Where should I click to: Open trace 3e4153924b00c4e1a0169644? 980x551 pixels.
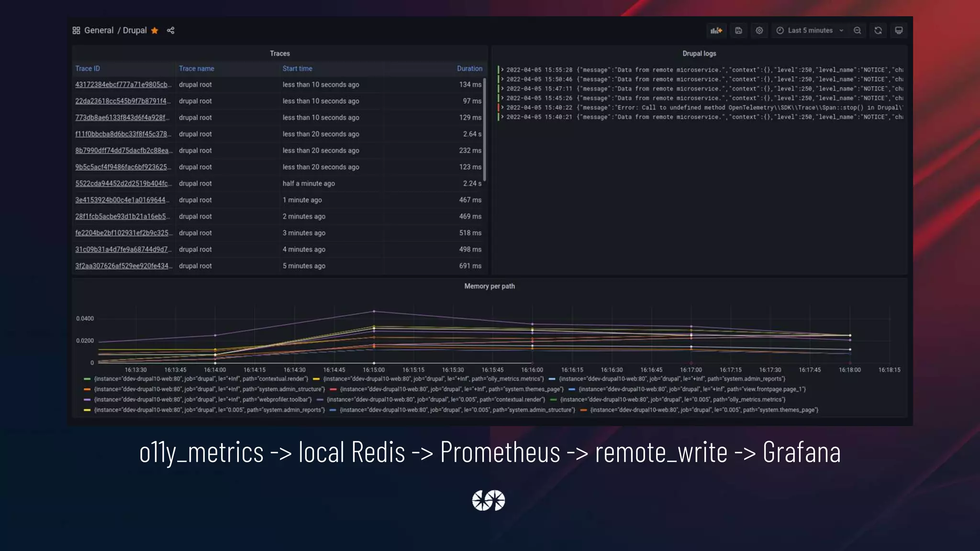(122, 200)
